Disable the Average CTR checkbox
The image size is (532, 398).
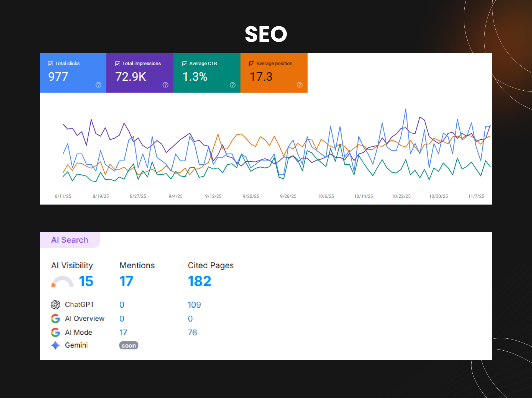point(185,64)
